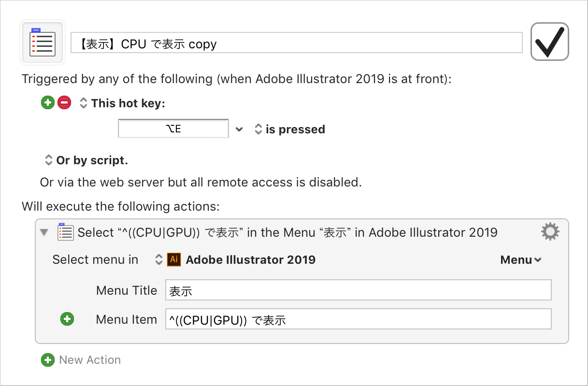Remove the hot key trigger with red minus

click(x=64, y=102)
